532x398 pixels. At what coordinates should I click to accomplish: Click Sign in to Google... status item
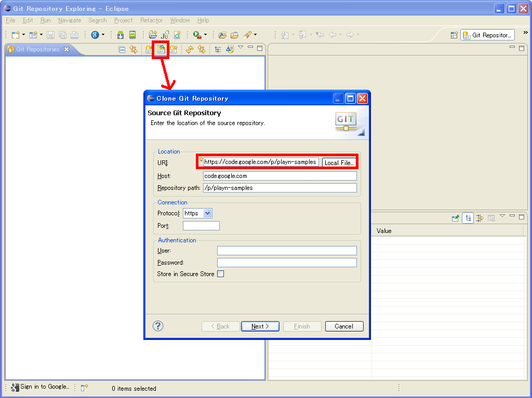tap(41, 387)
